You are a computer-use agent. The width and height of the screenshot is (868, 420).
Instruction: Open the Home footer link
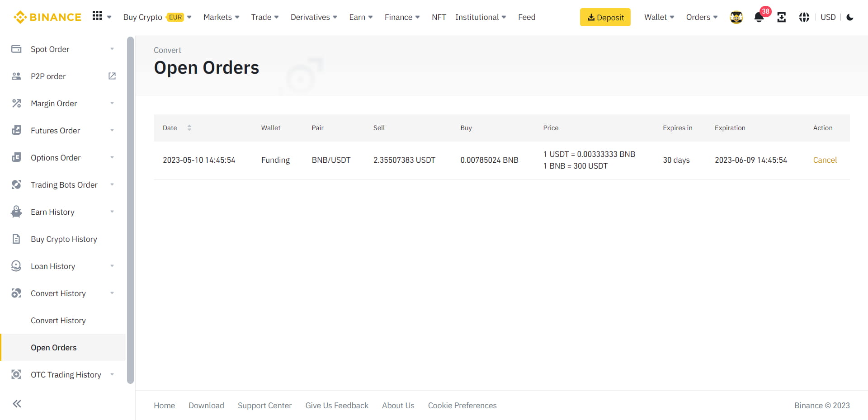pos(164,406)
